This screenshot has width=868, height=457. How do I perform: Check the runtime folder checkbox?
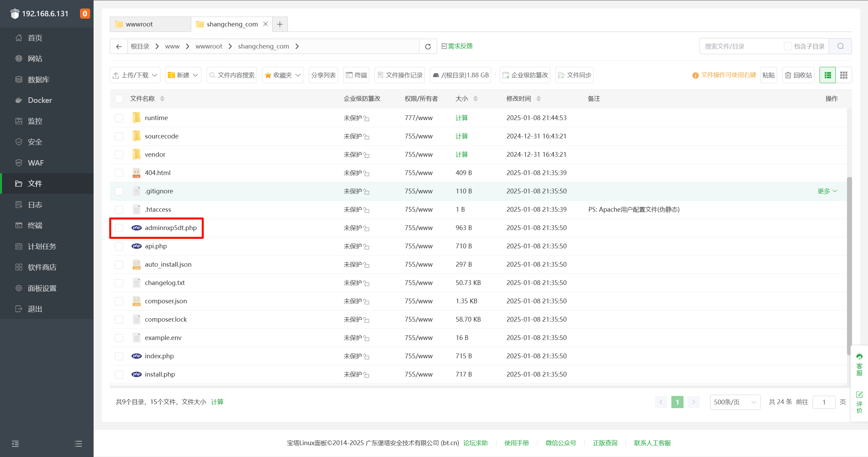click(x=119, y=118)
